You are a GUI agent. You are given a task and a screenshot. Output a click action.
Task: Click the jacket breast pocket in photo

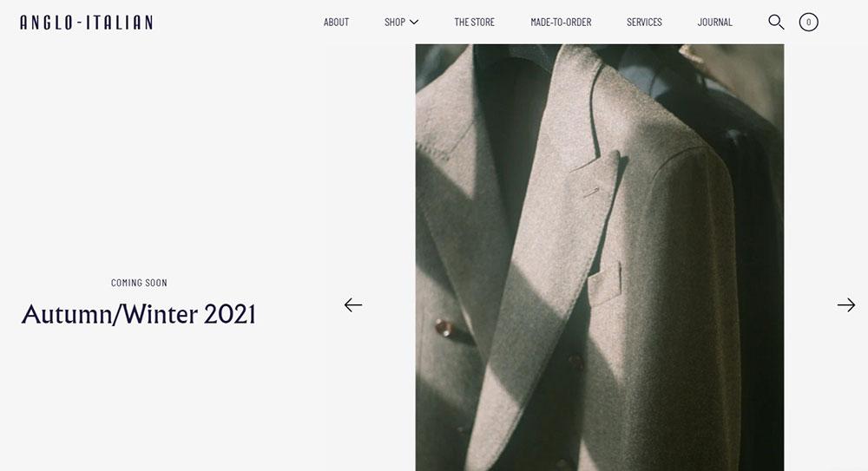[x=604, y=284]
